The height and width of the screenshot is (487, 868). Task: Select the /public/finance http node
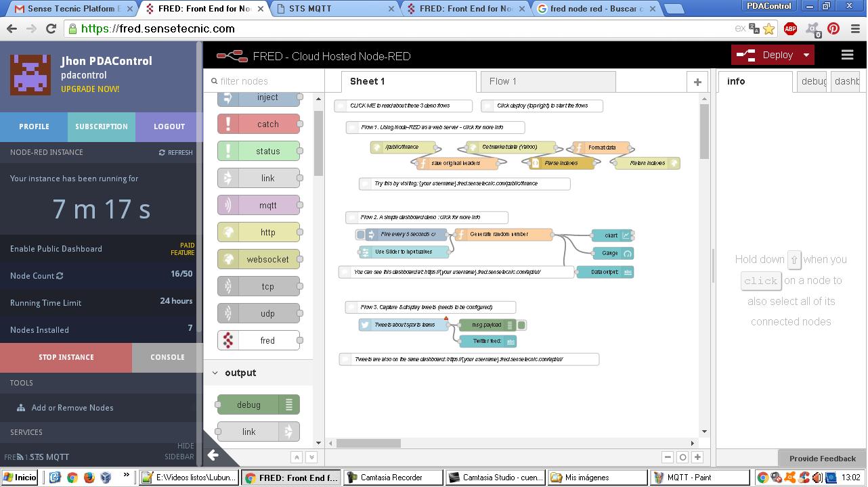(403, 147)
